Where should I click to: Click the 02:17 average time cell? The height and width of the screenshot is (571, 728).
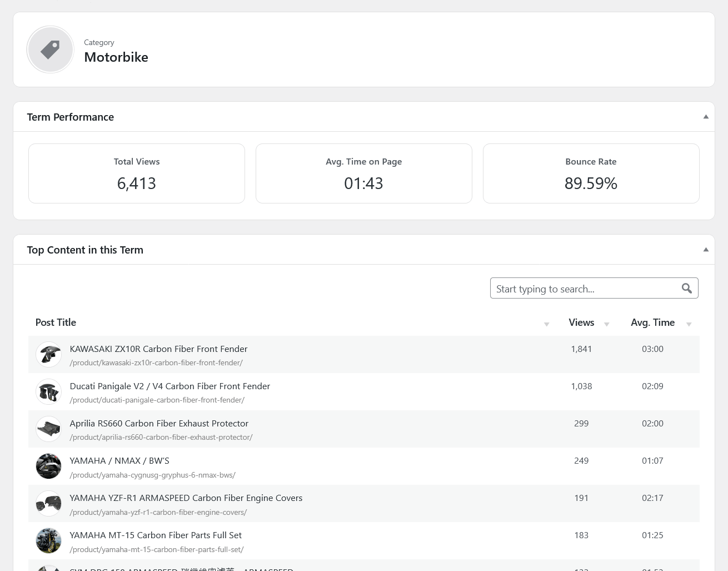(x=652, y=498)
